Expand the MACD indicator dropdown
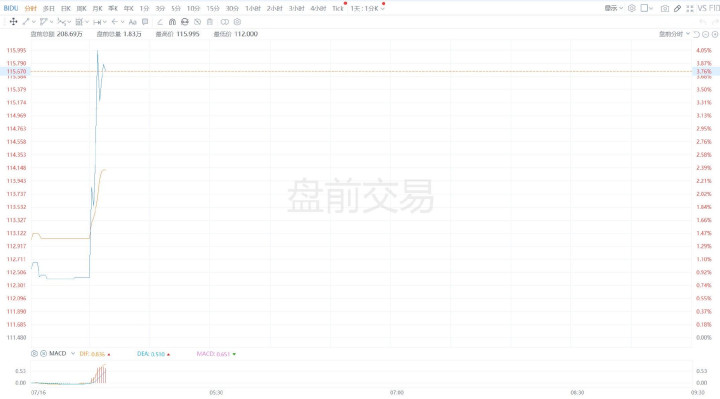The height and width of the screenshot is (399, 720). click(73, 354)
